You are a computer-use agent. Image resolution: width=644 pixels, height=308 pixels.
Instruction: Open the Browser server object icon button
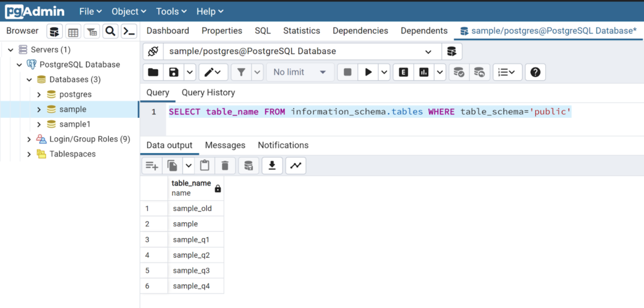point(55,31)
